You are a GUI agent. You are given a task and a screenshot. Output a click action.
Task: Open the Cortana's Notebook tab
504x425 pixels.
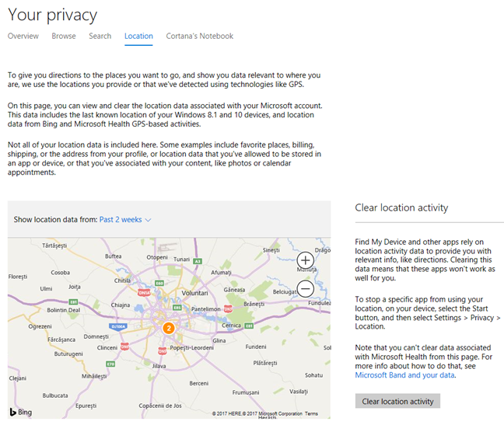coord(200,36)
